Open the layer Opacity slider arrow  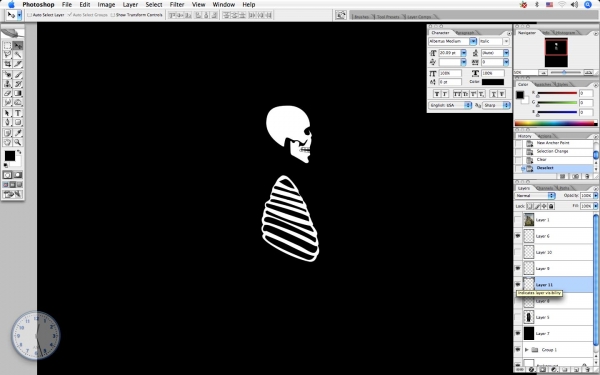click(x=595, y=196)
